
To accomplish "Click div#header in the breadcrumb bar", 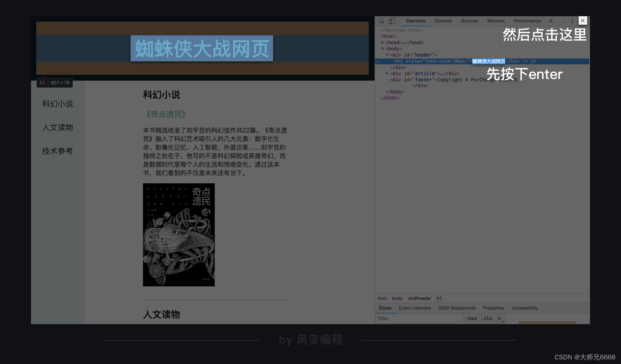I will point(420,298).
